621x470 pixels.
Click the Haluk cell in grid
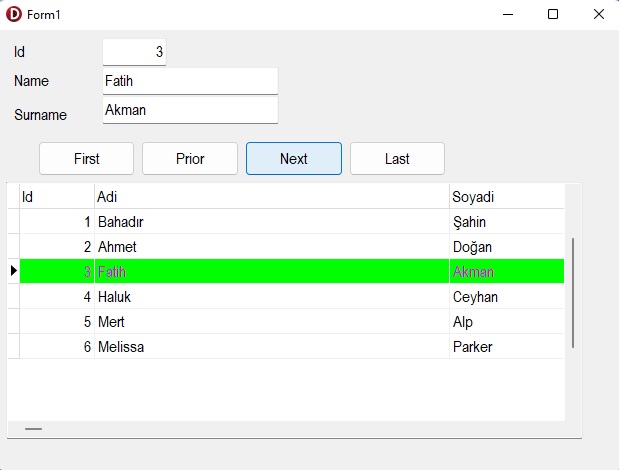click(272, 297)
